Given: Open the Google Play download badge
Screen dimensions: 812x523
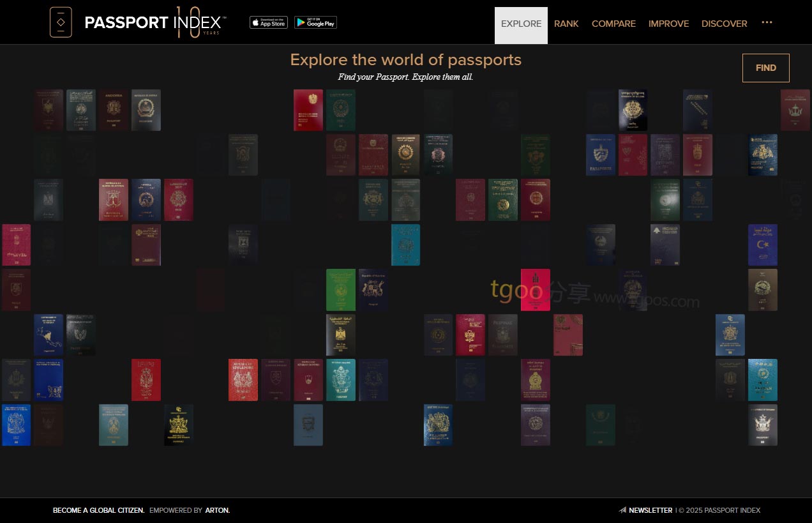Looking at the screenshot, I should (315, 22).
